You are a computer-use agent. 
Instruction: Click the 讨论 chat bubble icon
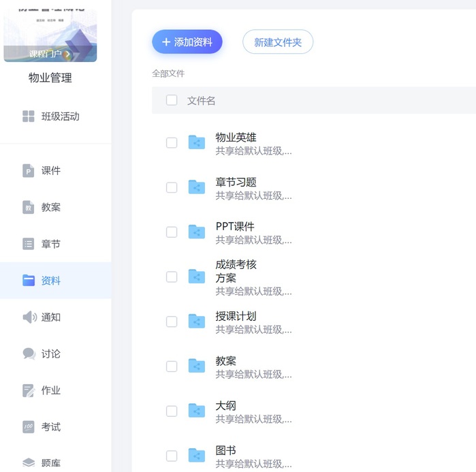click(29, 354)
